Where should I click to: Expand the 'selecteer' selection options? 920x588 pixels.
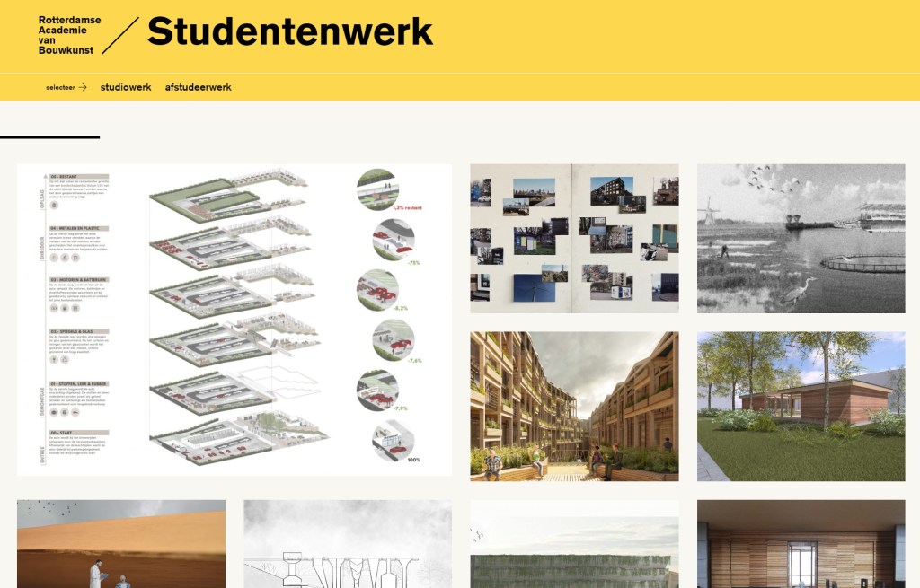(x=63, y=87)
